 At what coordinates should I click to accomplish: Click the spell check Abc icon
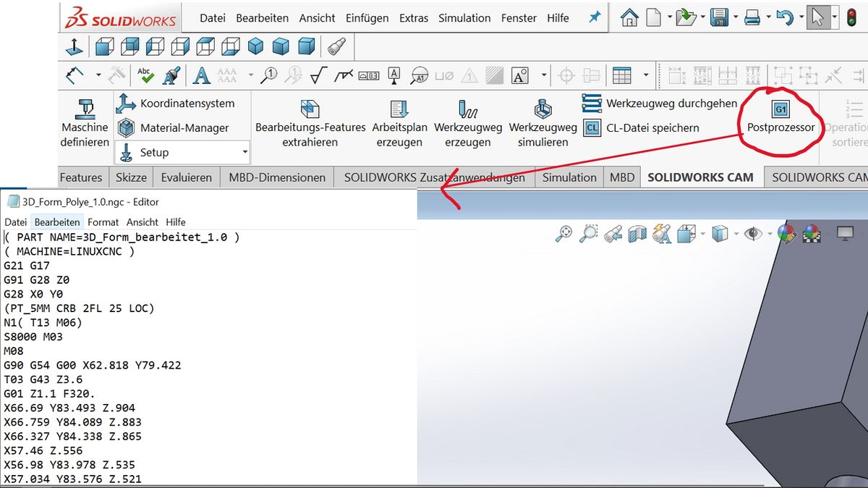pos(145,75)
